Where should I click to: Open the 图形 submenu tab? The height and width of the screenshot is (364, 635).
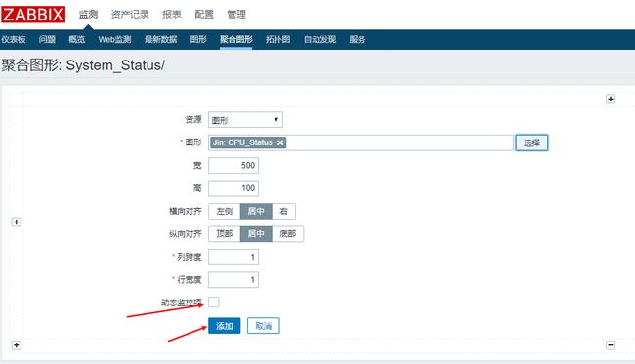[x=198, y=39]
